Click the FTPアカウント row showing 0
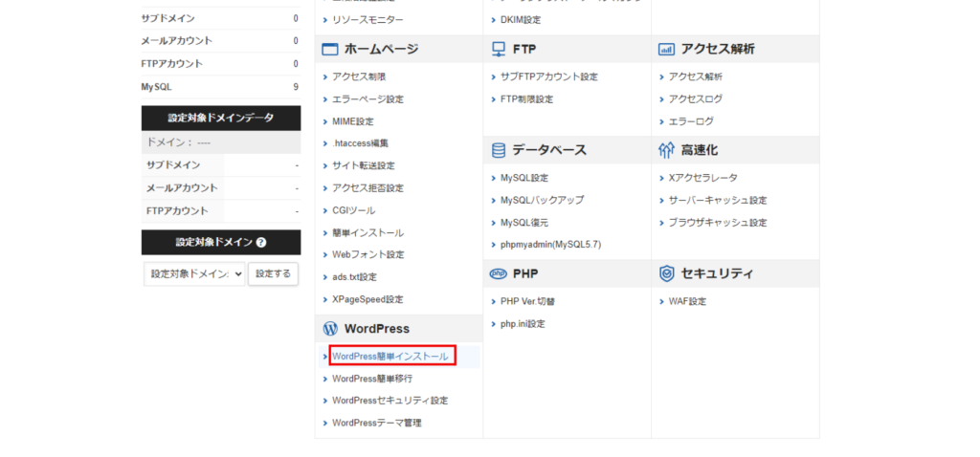The height and width of the screenshot is (457, 980). (221, 64)
